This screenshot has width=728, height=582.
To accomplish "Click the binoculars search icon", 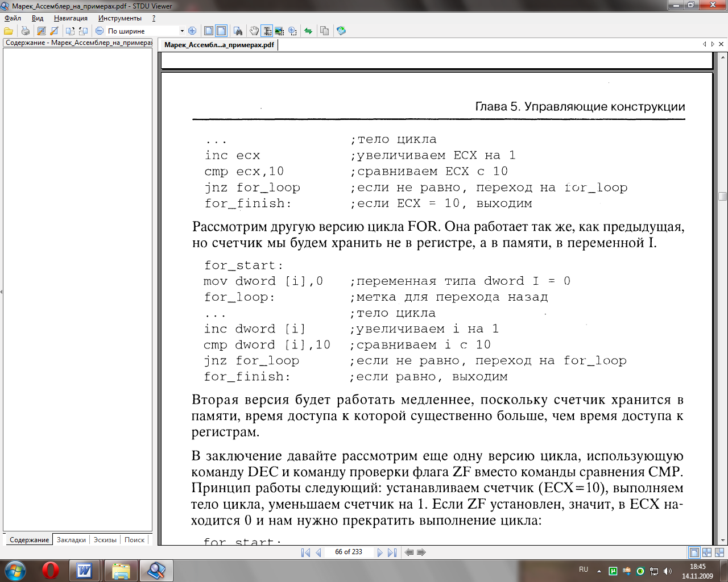I will [238, 31].
